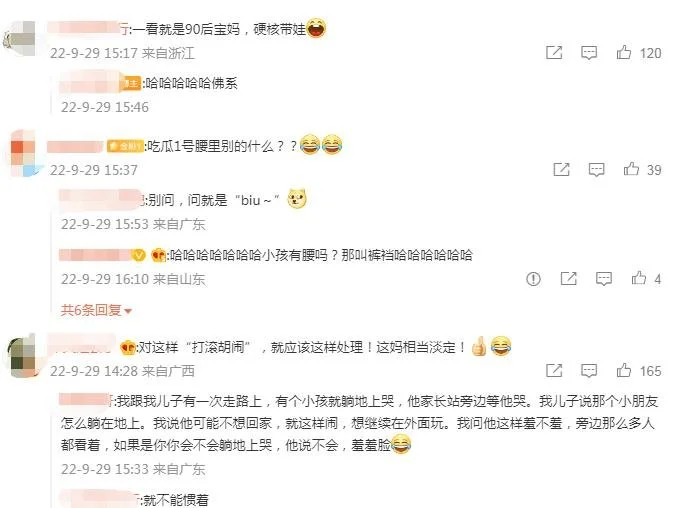Open username of 别问 biu reply author
This screenshot has width=680, height=508.
pos(100,200)
